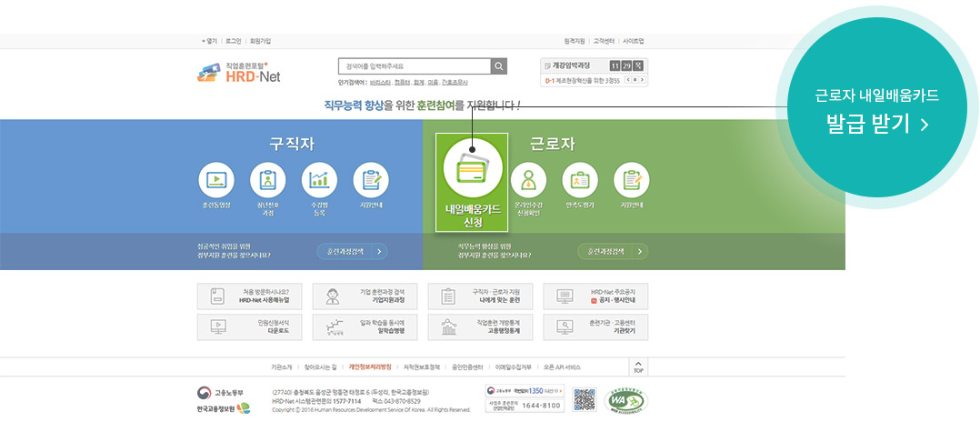Open 수강평 등록 chart icon
Image resolution: width=980 pixels, height=442 pixels.
(319, 180)
